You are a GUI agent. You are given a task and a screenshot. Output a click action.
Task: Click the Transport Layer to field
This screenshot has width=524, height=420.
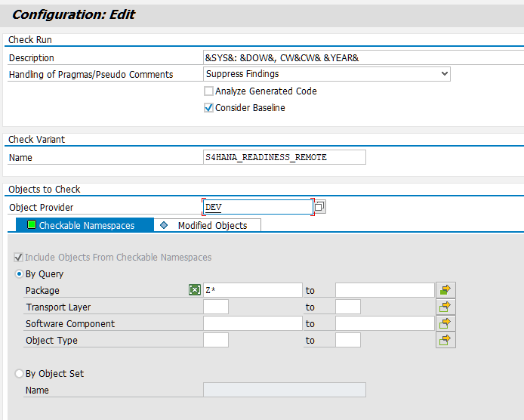point(348,307)
